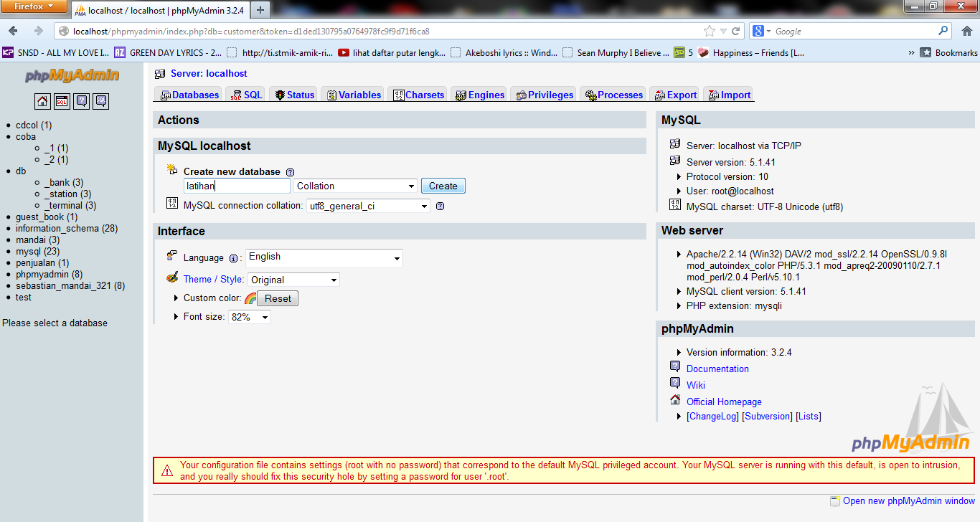Switch to the Import tab

click(x=729, y=95)
